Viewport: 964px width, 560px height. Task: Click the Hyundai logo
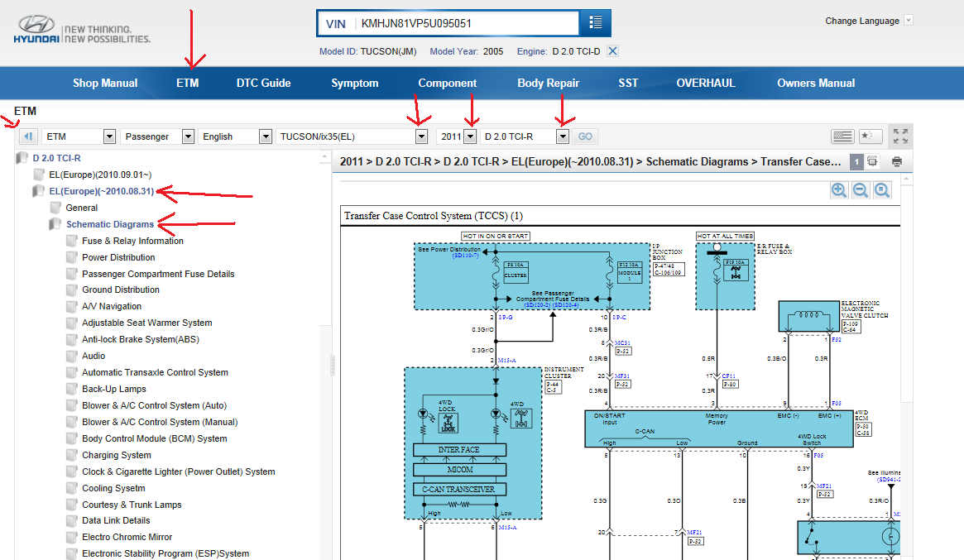pos(37,30)
